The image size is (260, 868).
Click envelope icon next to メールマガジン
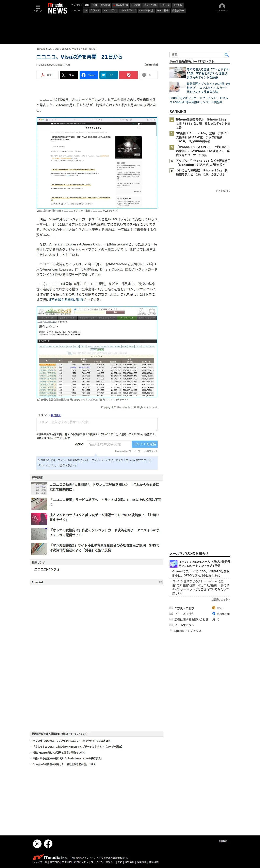[171, 625]
